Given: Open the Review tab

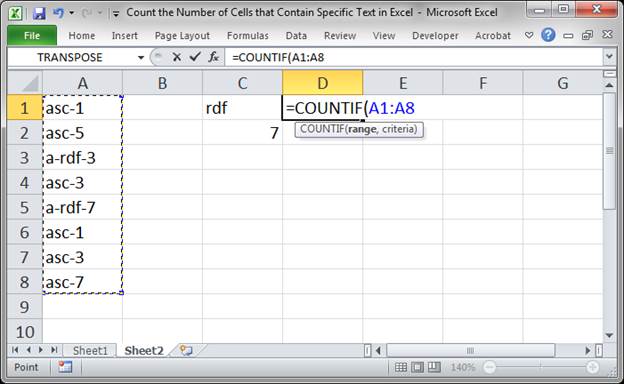Looking at the screenshot, I should [x=340, y=35].
